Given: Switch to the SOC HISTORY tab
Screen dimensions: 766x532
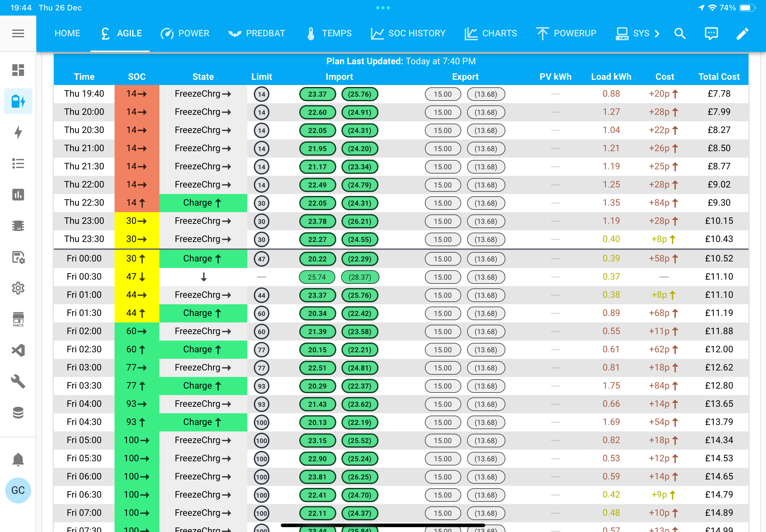Looking at the screenshot, I should click(408, 33).
